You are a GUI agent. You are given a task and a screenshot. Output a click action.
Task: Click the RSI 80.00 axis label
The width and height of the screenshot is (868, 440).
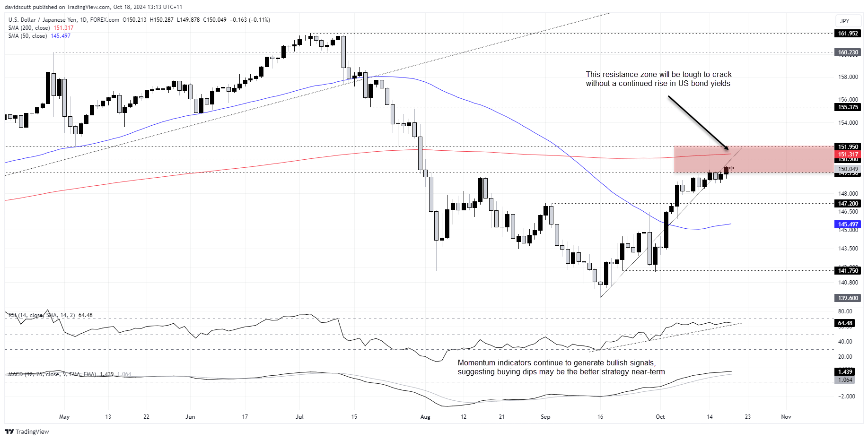tap(845, 311)
